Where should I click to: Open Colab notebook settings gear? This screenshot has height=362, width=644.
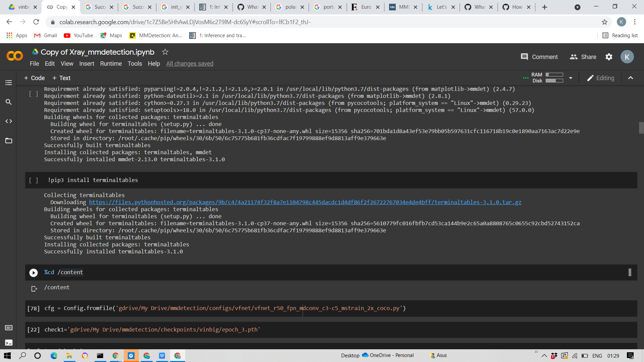[x=609, y=57]
